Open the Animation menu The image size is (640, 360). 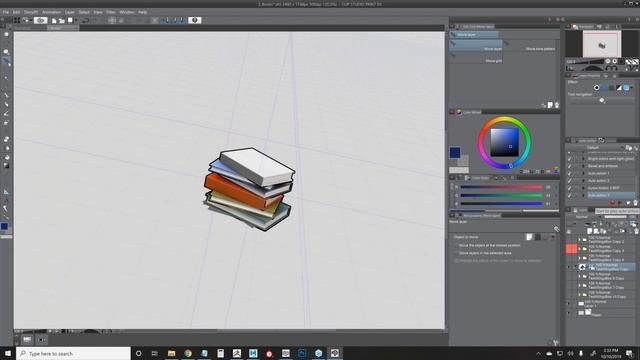(x=51, y=12)
